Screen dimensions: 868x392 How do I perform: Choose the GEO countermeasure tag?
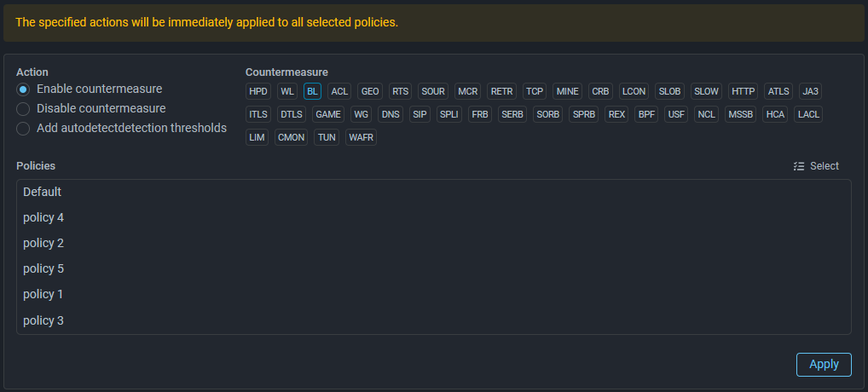click(370, 91)
